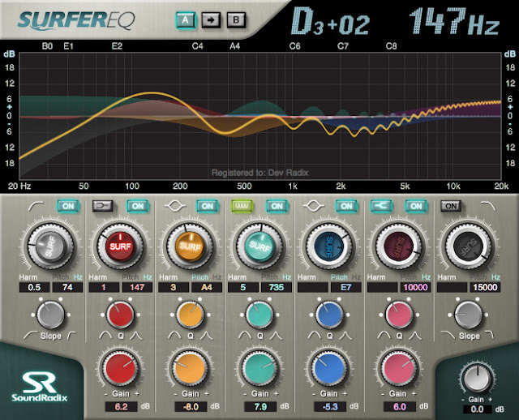Image resolution: width=519 pixels, height=420 pixels.
Task: Click the red band Harm field 1
Action: click(104, 287)
